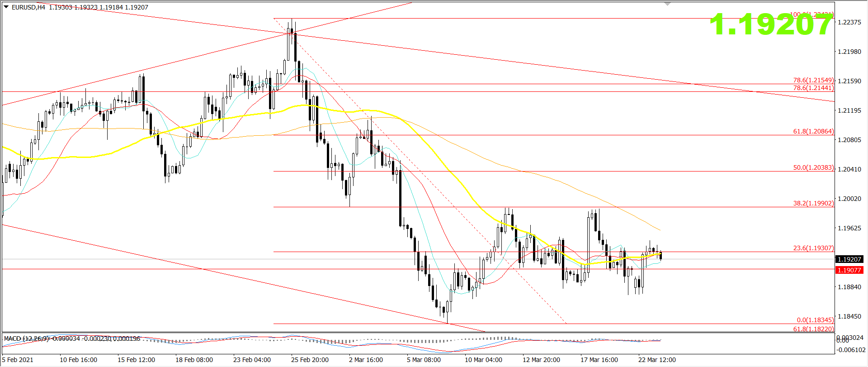Image resolution: width=868 pixels, height=367 pixels.
Task: Select the 78.6(1.21549) Fibonacci level label
Action: click(813, 80)
